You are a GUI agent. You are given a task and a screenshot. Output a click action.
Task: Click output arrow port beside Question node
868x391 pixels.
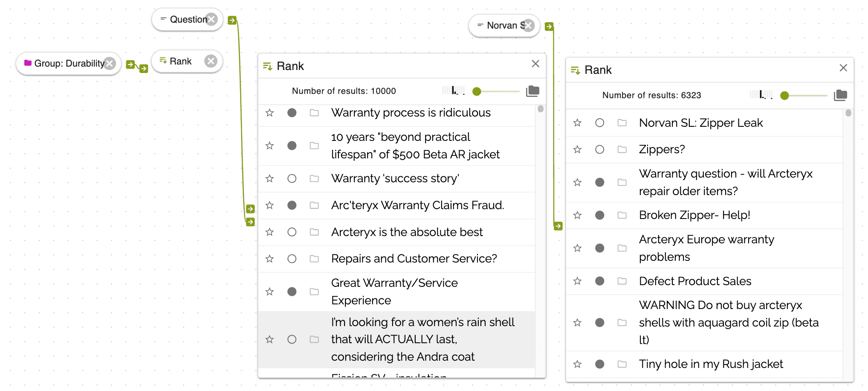232,20
